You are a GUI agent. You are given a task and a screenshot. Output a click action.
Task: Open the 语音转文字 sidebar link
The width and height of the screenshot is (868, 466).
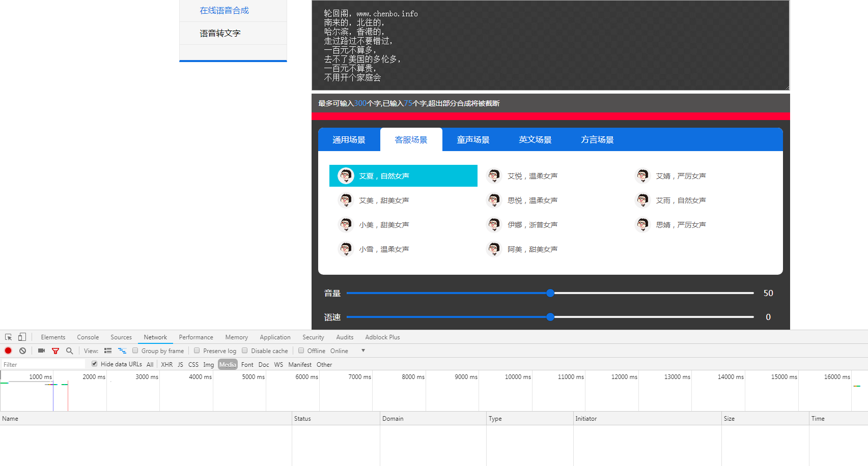(x=220, y=34)
